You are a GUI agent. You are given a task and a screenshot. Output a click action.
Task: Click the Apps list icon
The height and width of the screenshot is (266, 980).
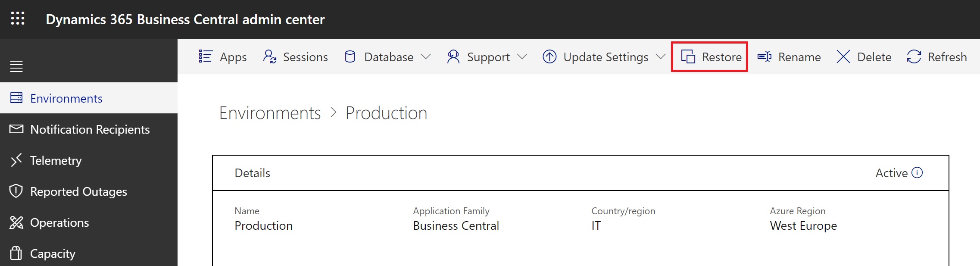pyautogui.click(x=206, y=56)
